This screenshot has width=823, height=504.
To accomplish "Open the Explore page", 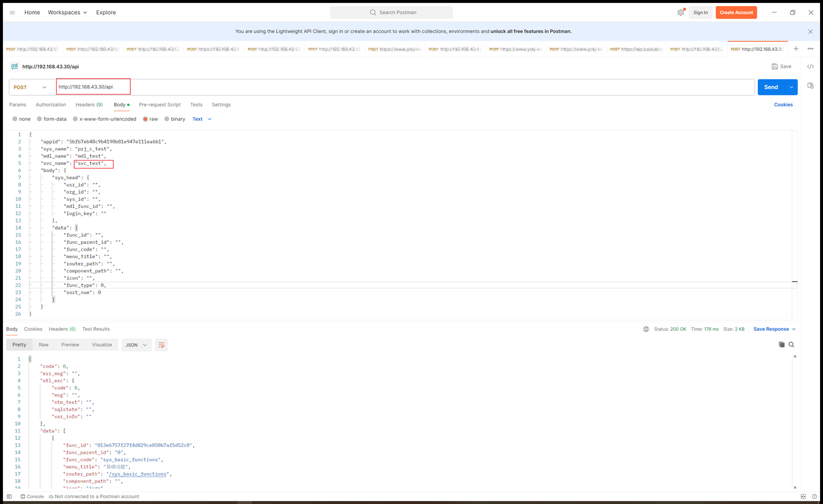I will click(x=106, y=13).
